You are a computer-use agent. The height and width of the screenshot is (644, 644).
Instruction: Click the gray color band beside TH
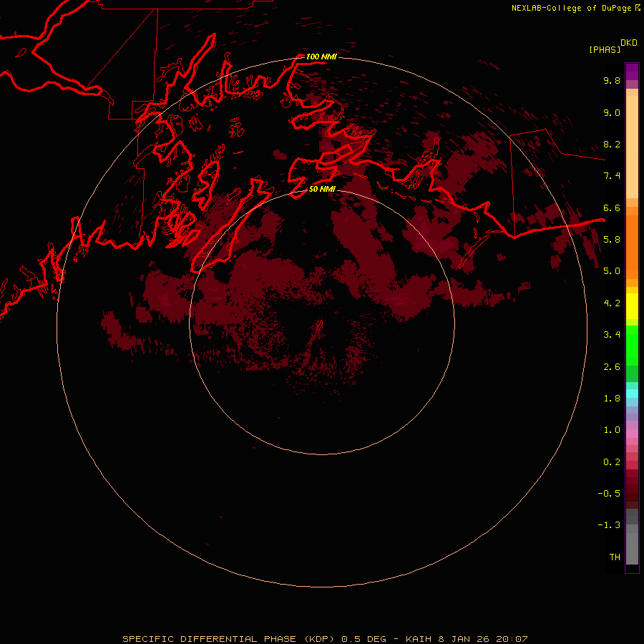pyautogui.click(x=632, y=549)
